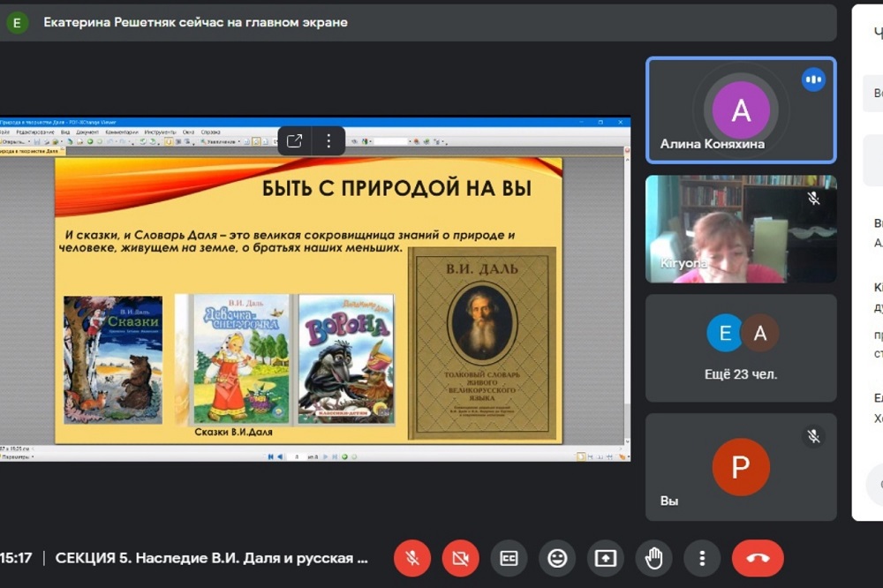Open the 'Инструменты' menu in PDF viewer
The width and height of the screenshot is (883, 588).
160,132
